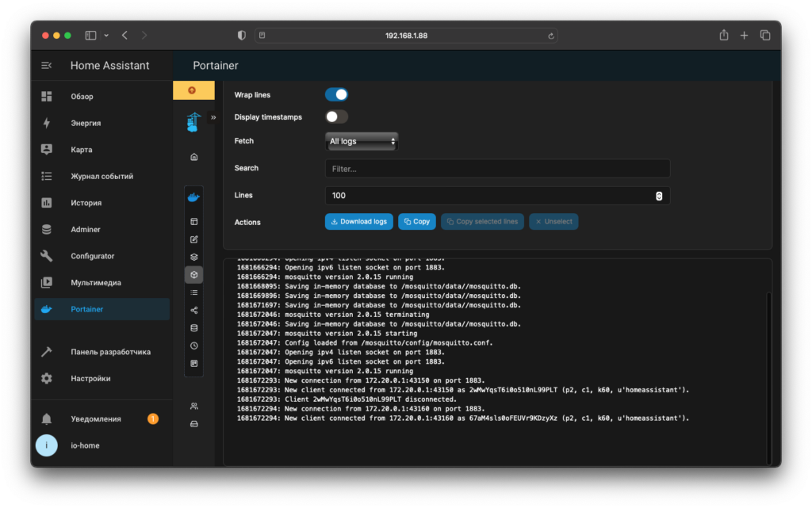Open Events clock icon in Portainer
Viewport: 812px width, 508px height.
[x=194, y=346]
